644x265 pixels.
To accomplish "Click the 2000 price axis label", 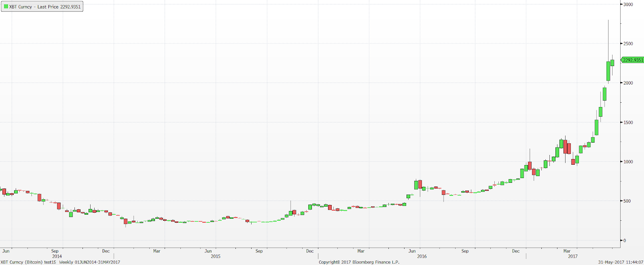I will pos(628,83).
